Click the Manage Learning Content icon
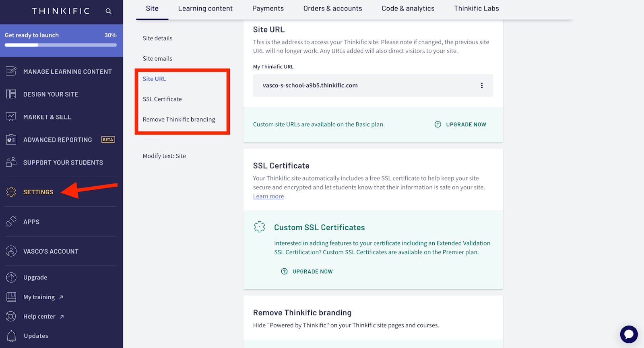 (x=11, y=71)
